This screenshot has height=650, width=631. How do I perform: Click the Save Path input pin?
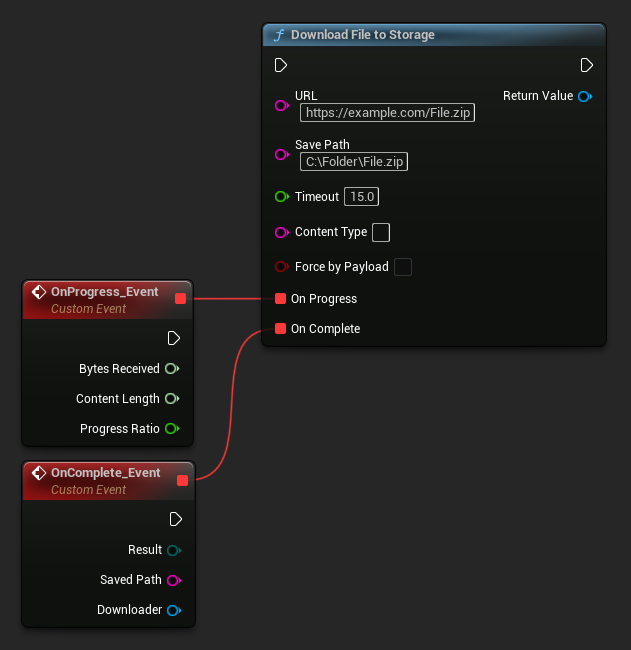click(x=281, y=154)
